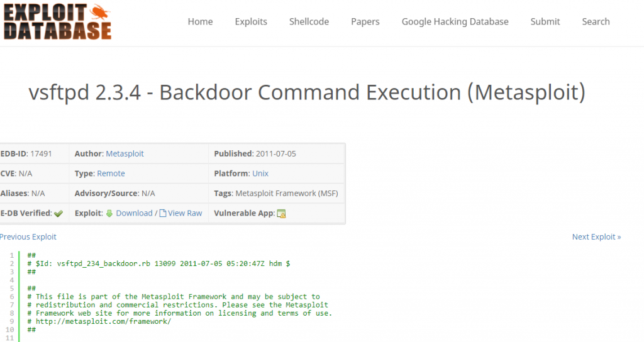The height and width of the screenshot is (342, 644).
Task: Click the Vulnerable App download icon
Action: click(x=281, y=214)
